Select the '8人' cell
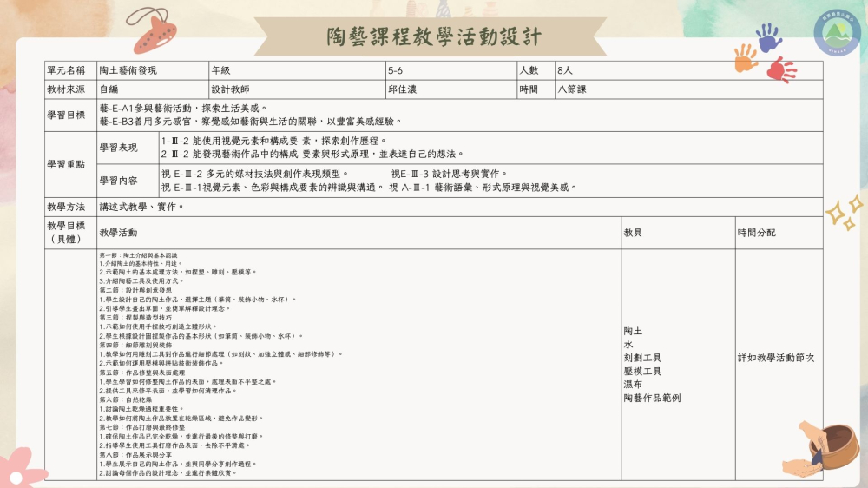 tap(688, 70)
